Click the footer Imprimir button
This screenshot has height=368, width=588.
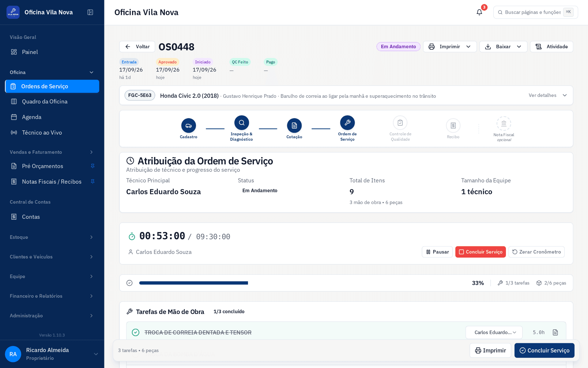click(490, 350)
